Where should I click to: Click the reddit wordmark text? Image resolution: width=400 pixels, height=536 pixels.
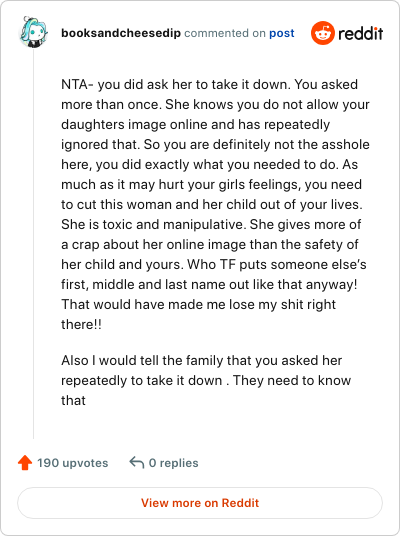click(x=360, y=33)
